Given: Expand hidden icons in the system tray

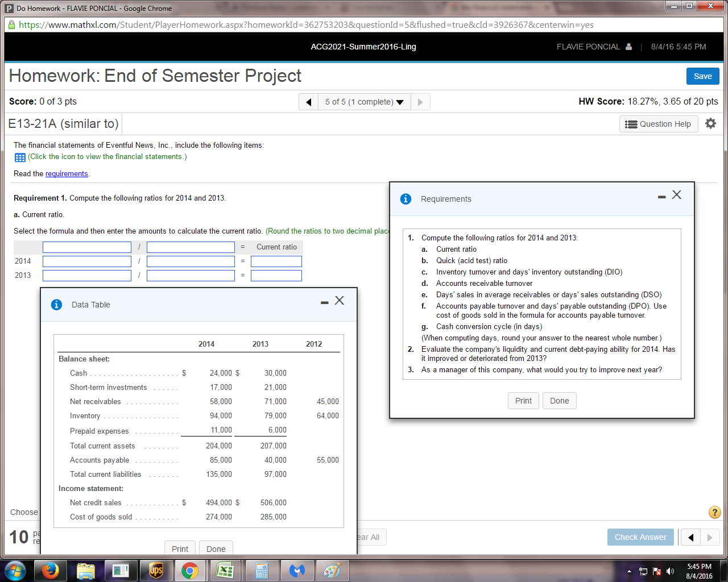Looking at the screenshot, I should pos(629,570).
